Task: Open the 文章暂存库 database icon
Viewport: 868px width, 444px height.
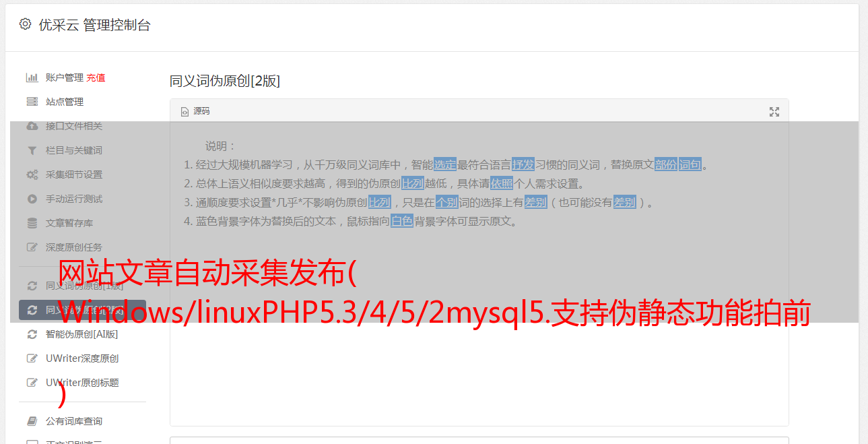Action: (x=32, y=223)
